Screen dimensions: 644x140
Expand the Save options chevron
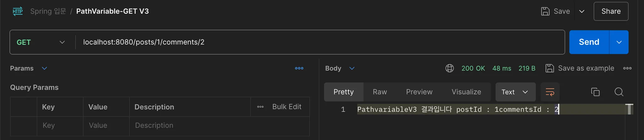582,11
